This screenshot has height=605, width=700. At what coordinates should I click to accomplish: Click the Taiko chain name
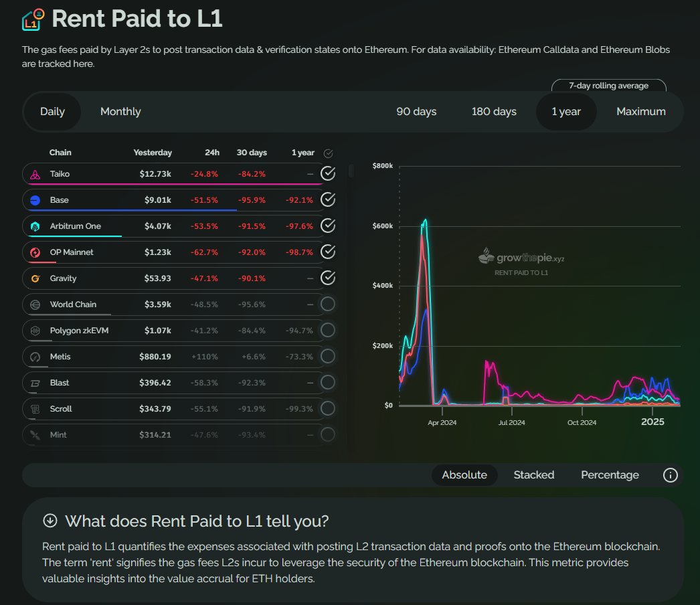pyautogui.click(x=60, y=174)
